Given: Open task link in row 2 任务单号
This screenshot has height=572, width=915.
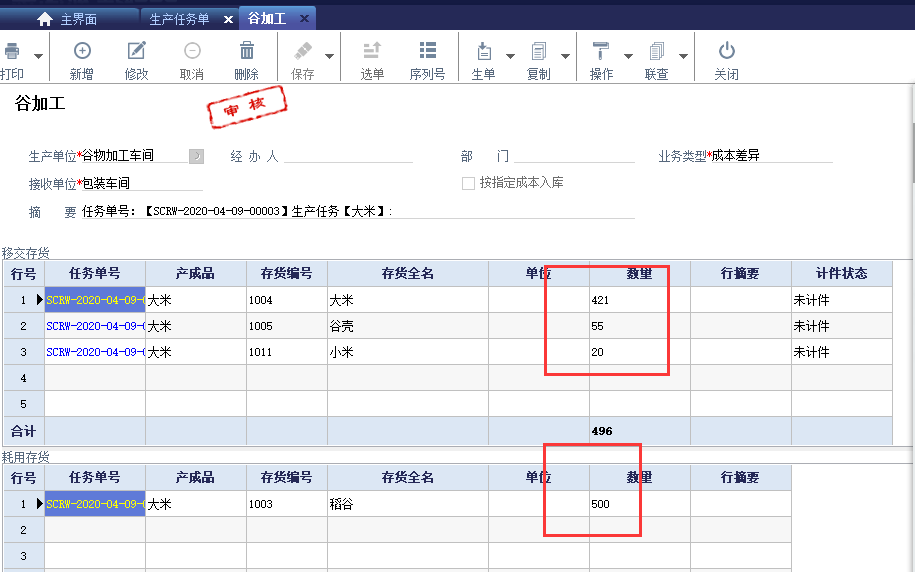Looking at the screenshot, I should point(95,326).
